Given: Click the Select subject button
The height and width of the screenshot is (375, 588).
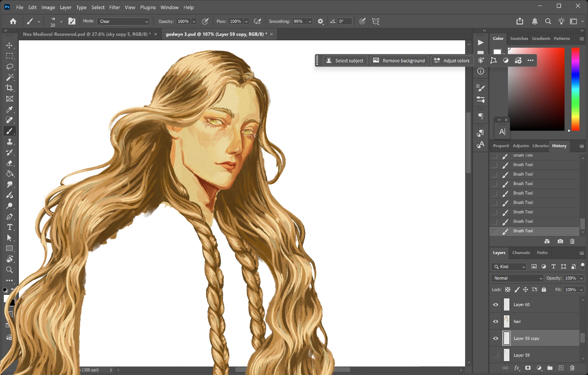Looking at the screenshot, I should tap(345, 61).
